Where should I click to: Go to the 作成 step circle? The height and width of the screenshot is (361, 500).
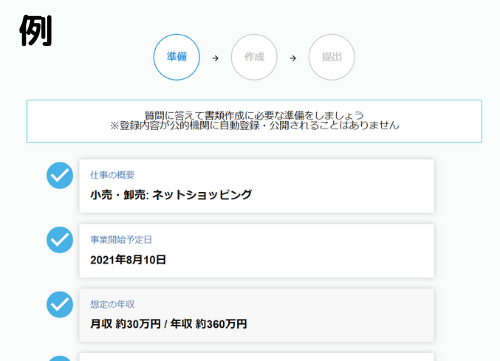pyautogui.click(x=254, y=57)
